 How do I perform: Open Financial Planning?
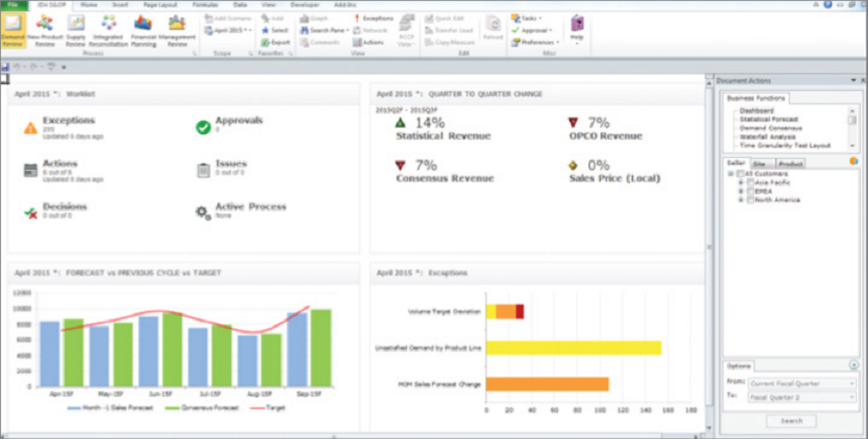[x=142, y=29]
